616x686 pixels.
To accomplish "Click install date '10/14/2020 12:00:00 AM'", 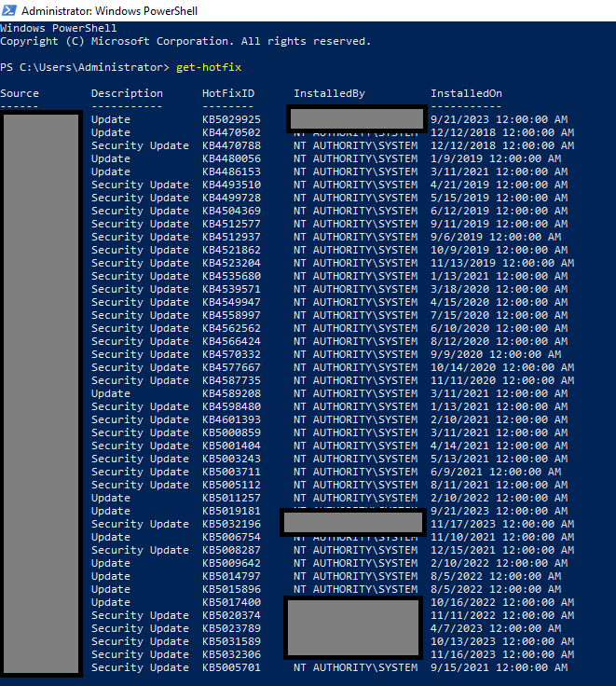I will [x=502, y=367].
